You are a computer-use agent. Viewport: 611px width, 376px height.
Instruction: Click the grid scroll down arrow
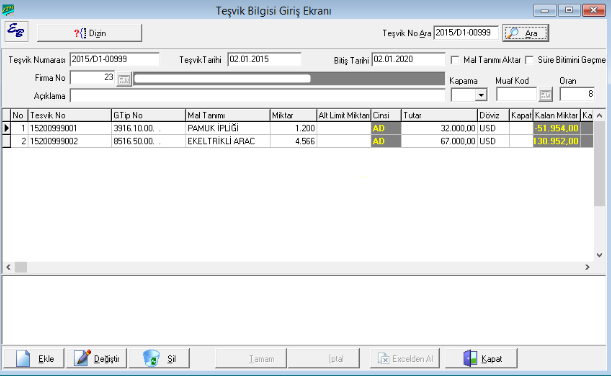(x=599, y=255)
